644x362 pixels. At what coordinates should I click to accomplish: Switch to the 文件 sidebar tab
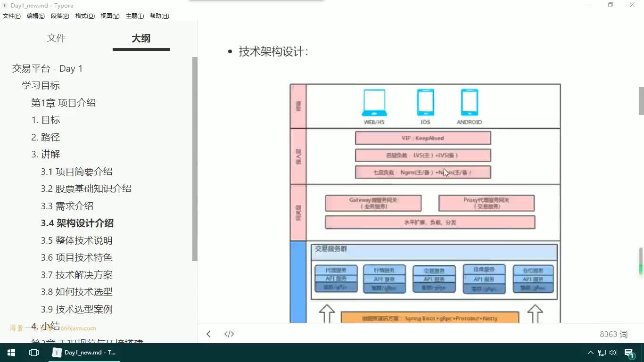pyautogui.click(x=56, y=39)
